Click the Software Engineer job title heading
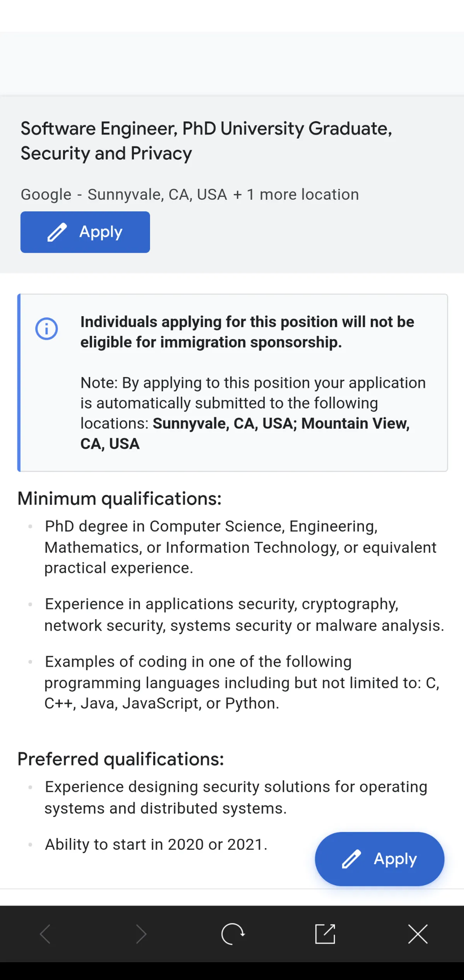This screenshot has width=464, height=980. (206, 141)
